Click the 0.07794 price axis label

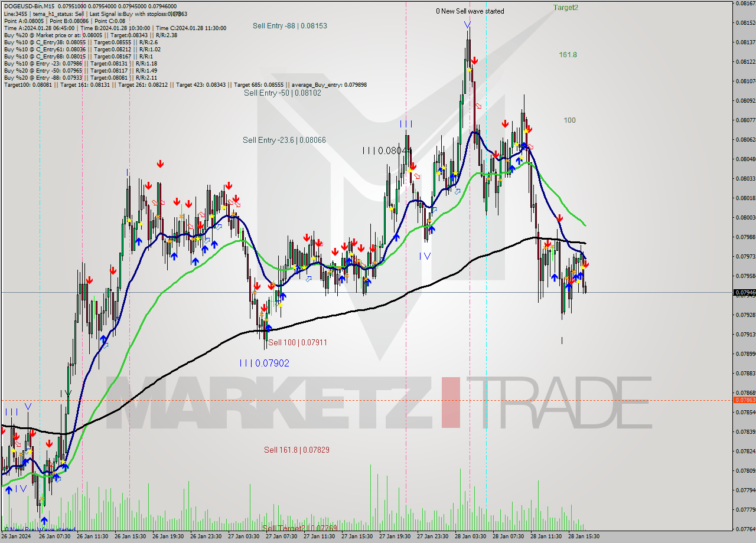[745, 490]
